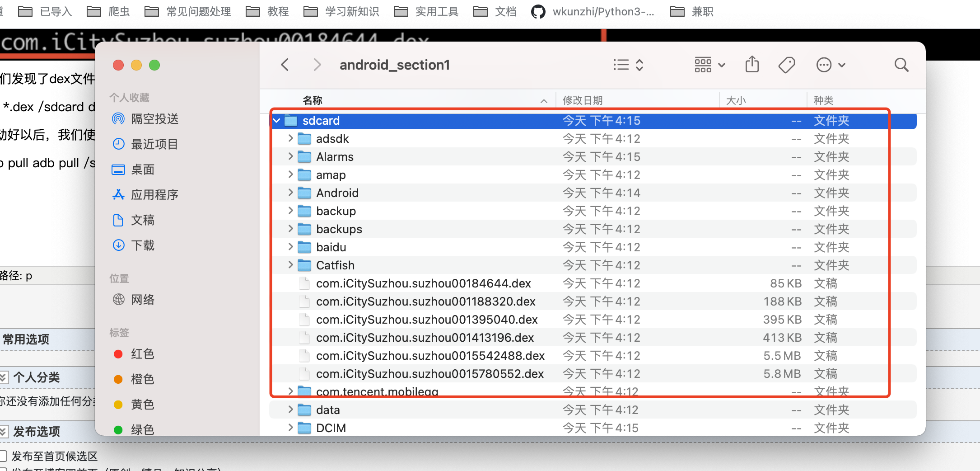Expand the DCIM folder
The height and width of the screenshot is (471, 980).
(290, 428)
